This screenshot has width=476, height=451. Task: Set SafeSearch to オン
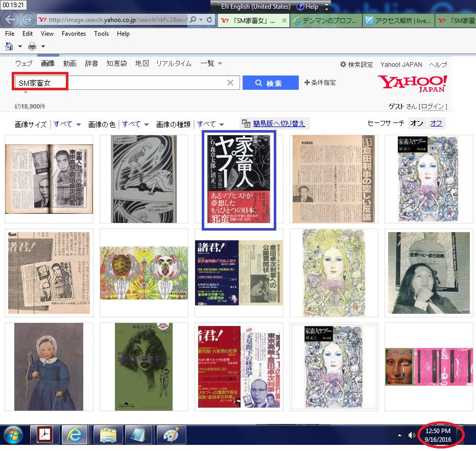click(417, 123)
